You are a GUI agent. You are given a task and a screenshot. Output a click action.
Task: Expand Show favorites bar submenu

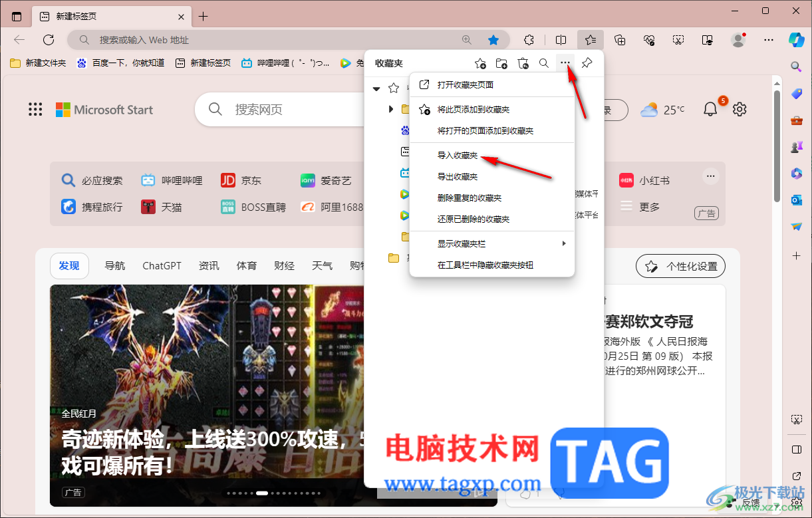[x=492, y=244]
